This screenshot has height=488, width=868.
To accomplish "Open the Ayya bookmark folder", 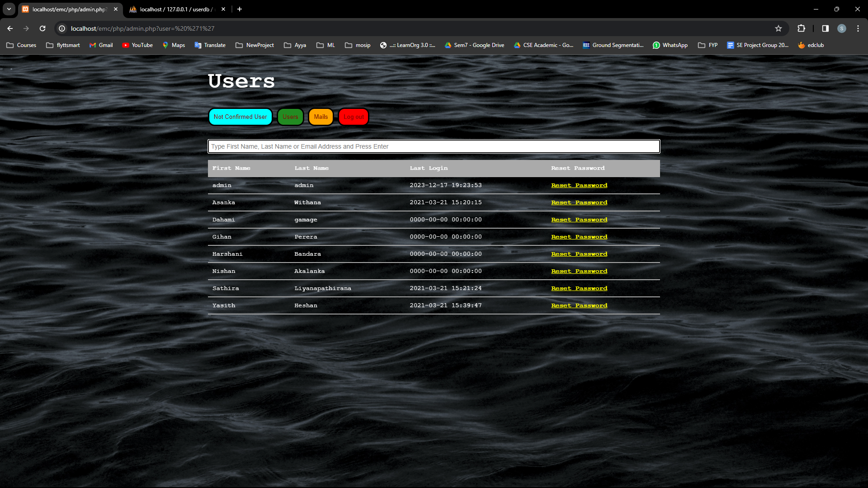I will coord(295,45).
